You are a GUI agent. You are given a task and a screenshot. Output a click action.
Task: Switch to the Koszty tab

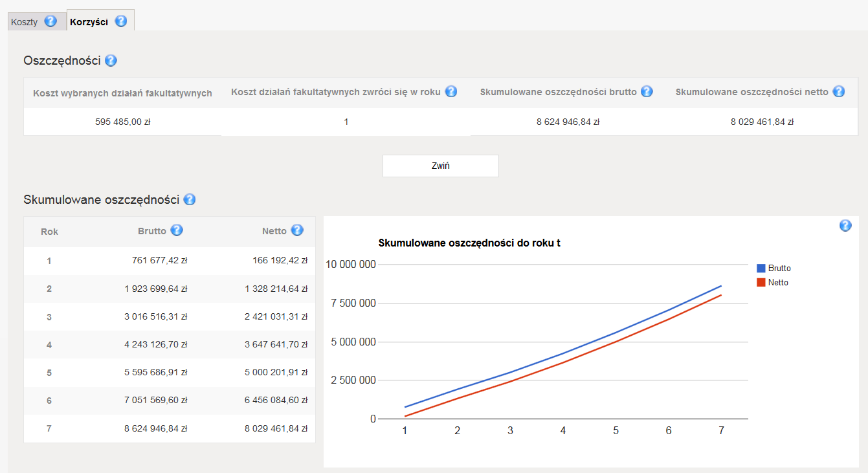(x=25, y=22)
